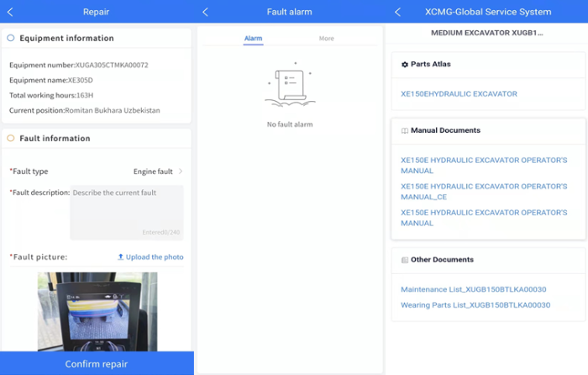Open the uploaded fault picture thumbnail
588x375 pixels.
tap(97, 312)
